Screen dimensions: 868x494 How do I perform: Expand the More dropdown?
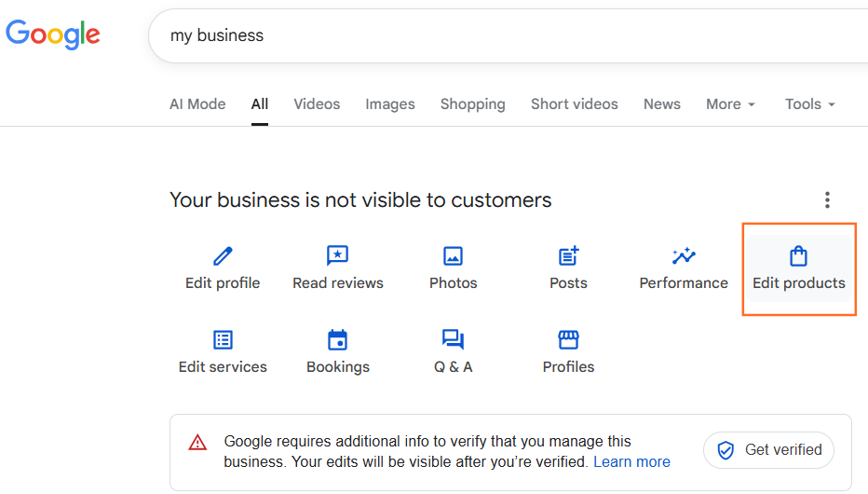click(730, 104)
